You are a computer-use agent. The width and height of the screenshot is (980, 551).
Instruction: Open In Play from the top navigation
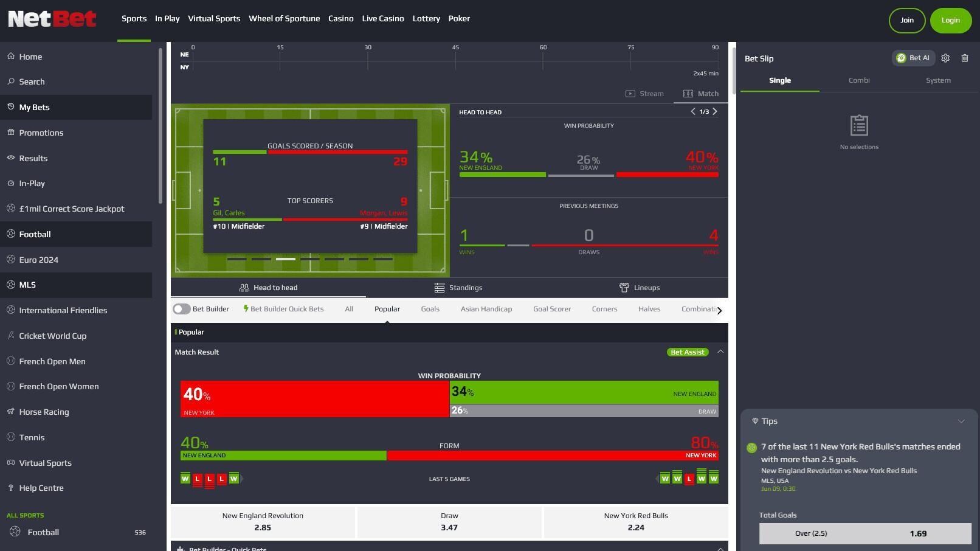tap(167, 19)
